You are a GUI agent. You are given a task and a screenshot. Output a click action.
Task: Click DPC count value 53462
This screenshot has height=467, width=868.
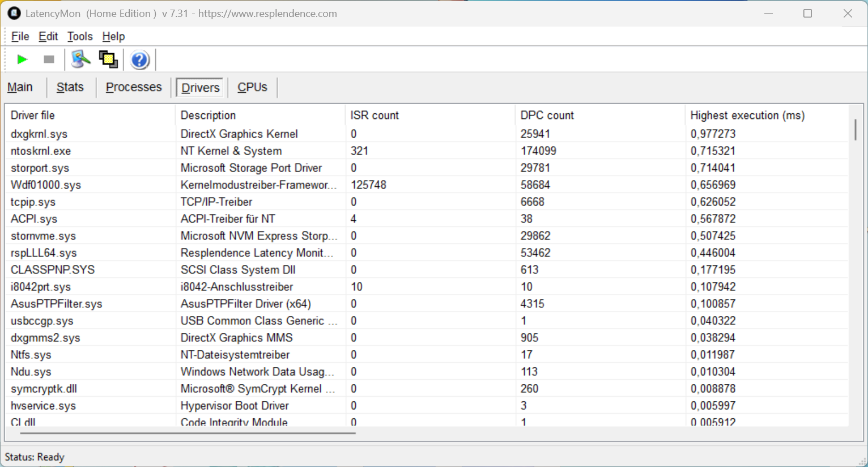pos(535,253)
